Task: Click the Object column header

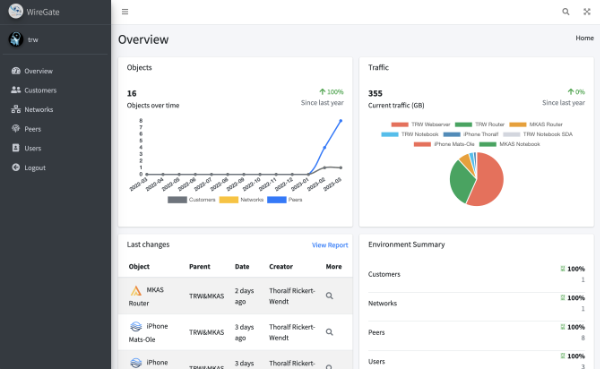Action: 139,266
